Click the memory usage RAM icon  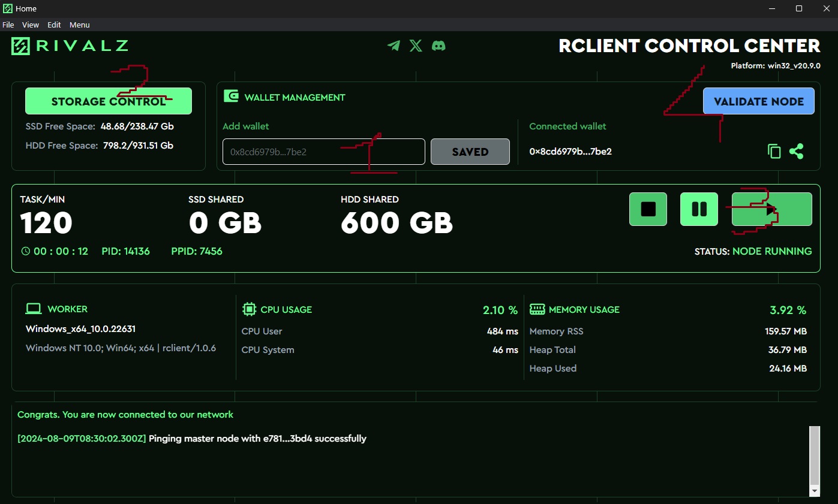[x=537, y=309]
